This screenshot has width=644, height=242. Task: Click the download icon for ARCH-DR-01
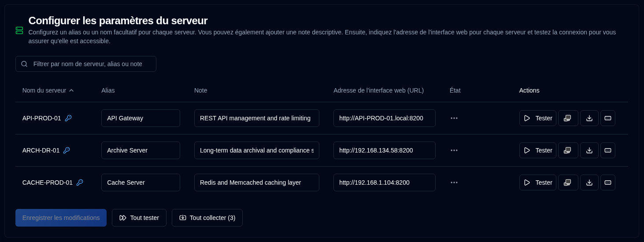point(589,150)
